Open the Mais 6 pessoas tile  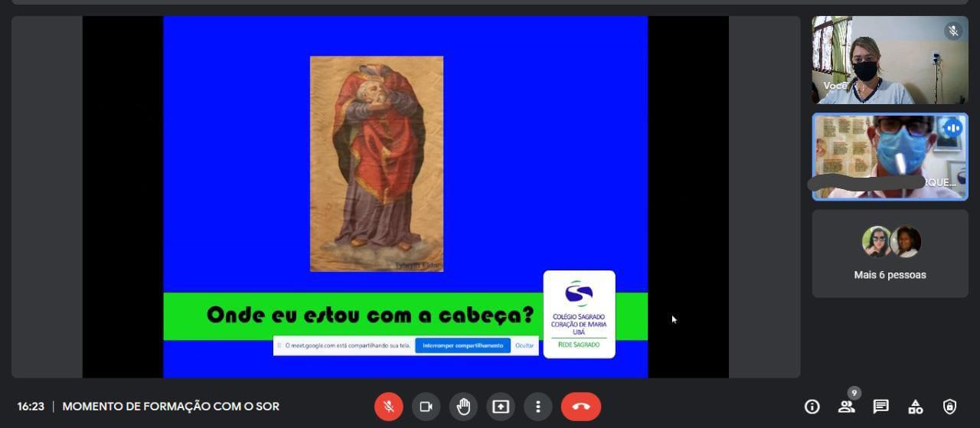point(890,253)
